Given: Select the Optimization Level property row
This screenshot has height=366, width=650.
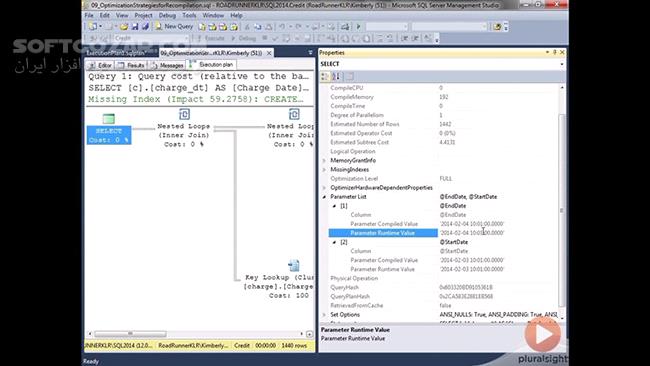Looking at the screenshot, I should (x=444, y=179).
